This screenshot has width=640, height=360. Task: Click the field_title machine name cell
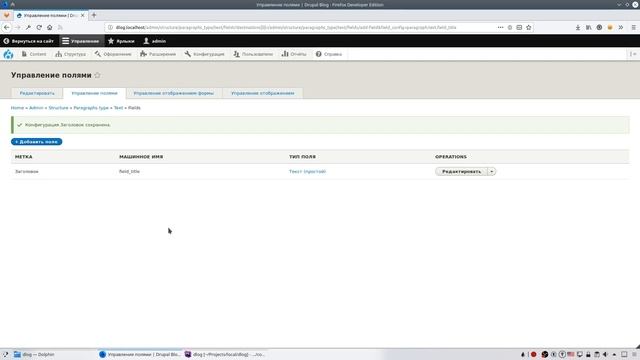pos(129,171)
